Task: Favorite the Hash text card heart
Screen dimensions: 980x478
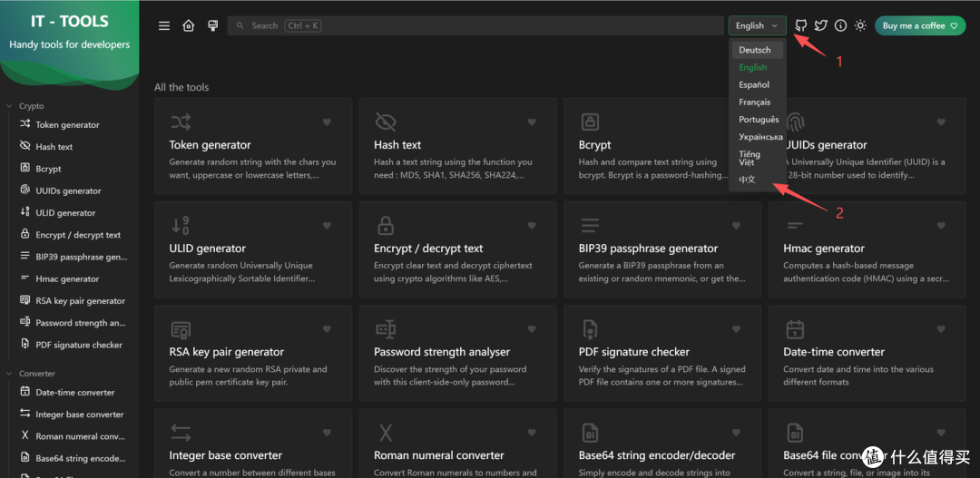Action: click(x=532, y=122)
